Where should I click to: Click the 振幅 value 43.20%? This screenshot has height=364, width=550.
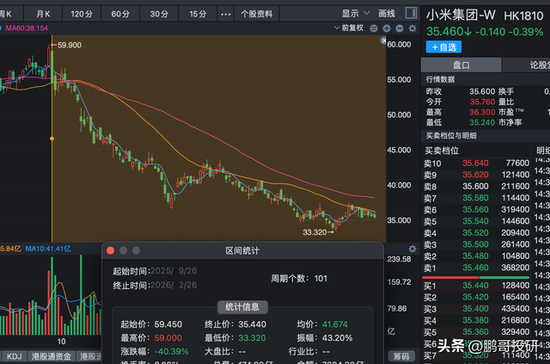(337, 338)
